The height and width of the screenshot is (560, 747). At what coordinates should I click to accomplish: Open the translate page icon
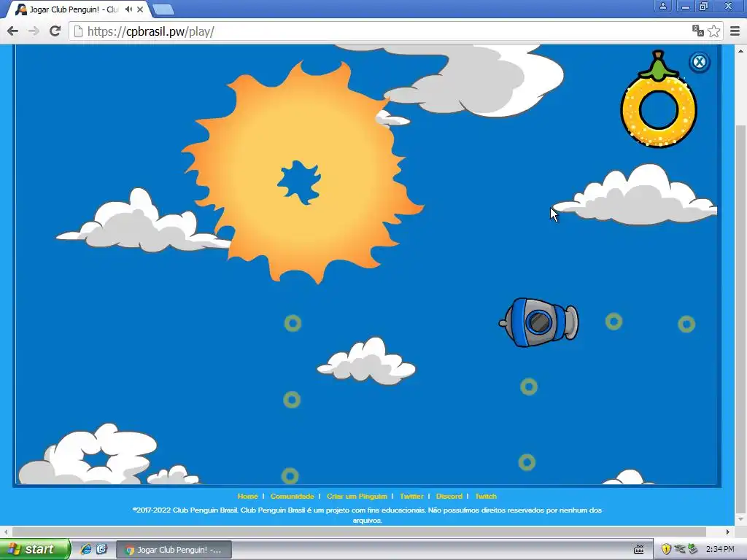tap(698, 31)
